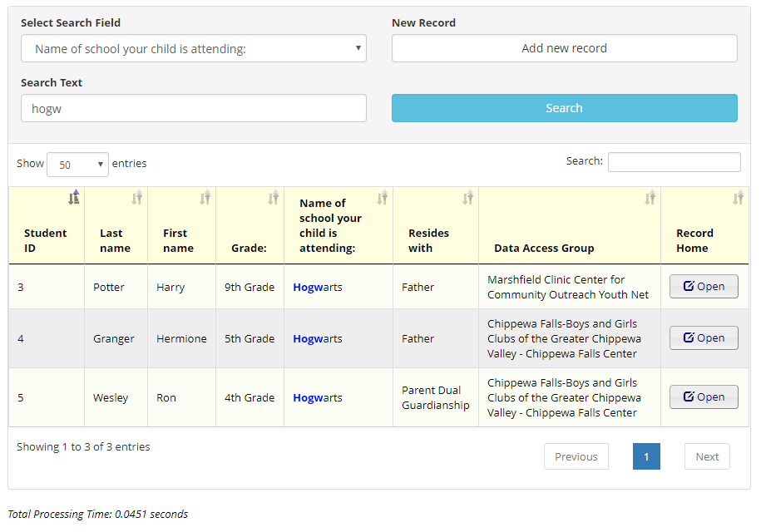Screen dimensions: 761x532
Task: Open Ron Wesley's record
Action: (x=704, y=397)
